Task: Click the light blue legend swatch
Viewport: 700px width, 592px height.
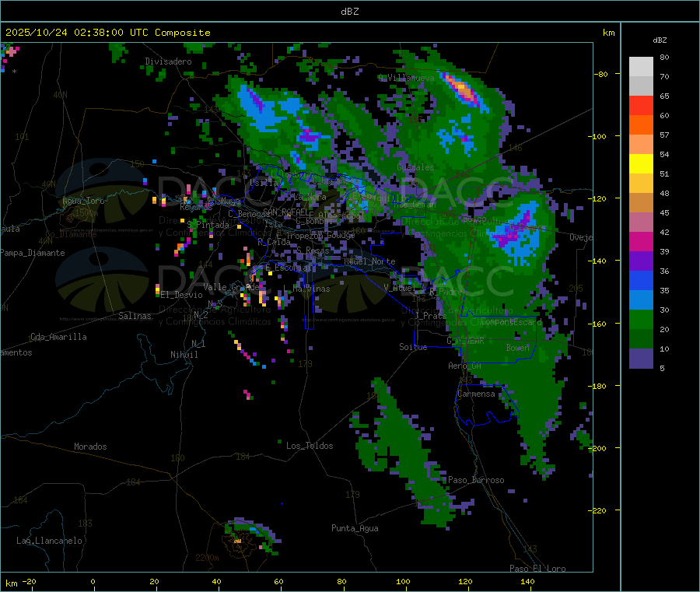Action: point(641,300)
